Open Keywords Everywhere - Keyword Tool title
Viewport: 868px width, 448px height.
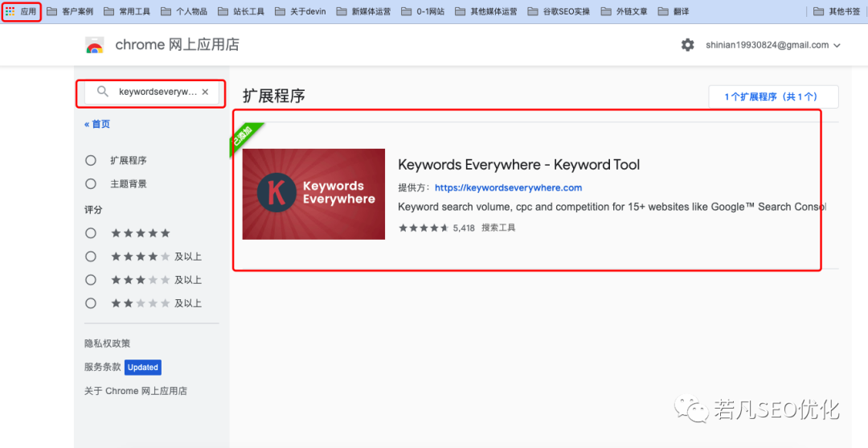point(518,164)
